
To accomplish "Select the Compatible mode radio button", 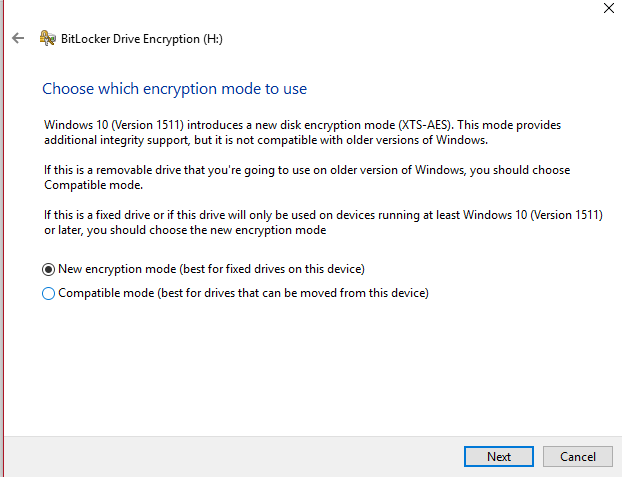I will pos(48,294).
